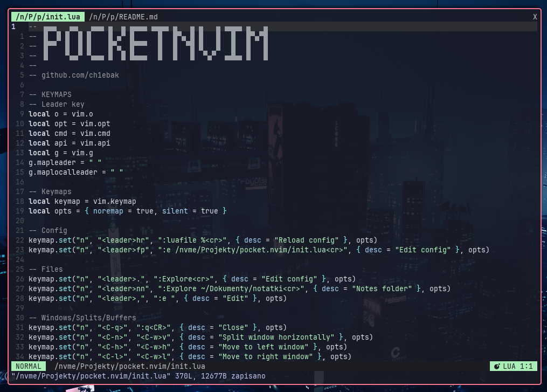Click relative line number 34 in gutter
The width and height of the screenshot is (547, 392).
(x=20, y=357)
